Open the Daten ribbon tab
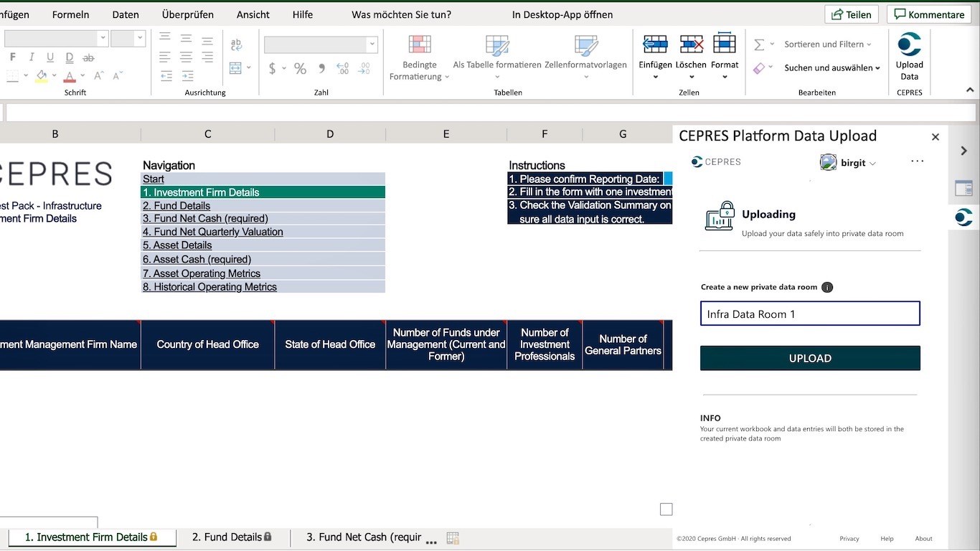Screen dimensions: 980x551 126,14
